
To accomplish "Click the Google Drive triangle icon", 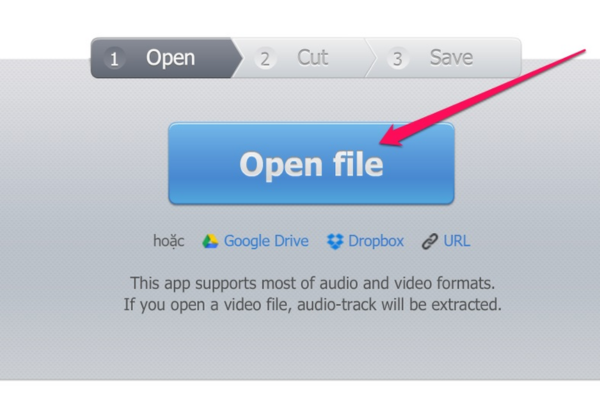I will click(210, 241).
